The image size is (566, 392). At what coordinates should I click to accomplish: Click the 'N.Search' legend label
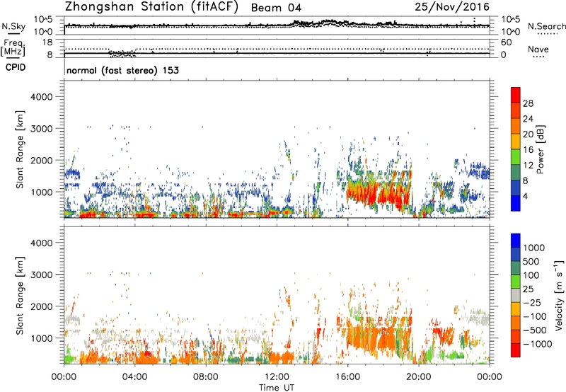coord(546,26)
